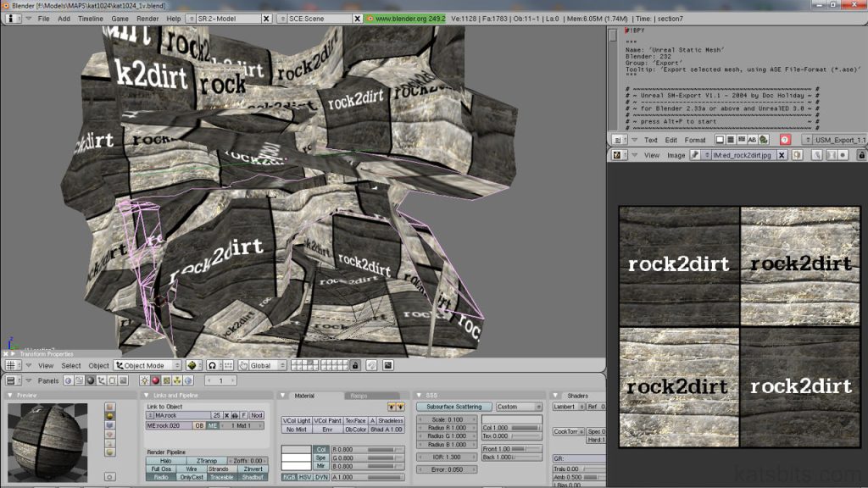Click the AB syntax highlighting icon
Screen dimensions: 868x488
(751, 140)
